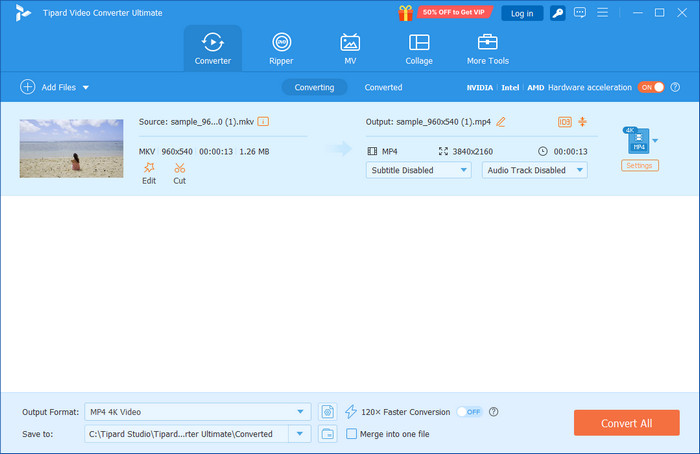Open the register key icon
The width and height of the screenshot is (700, 454).
point(558,13)
